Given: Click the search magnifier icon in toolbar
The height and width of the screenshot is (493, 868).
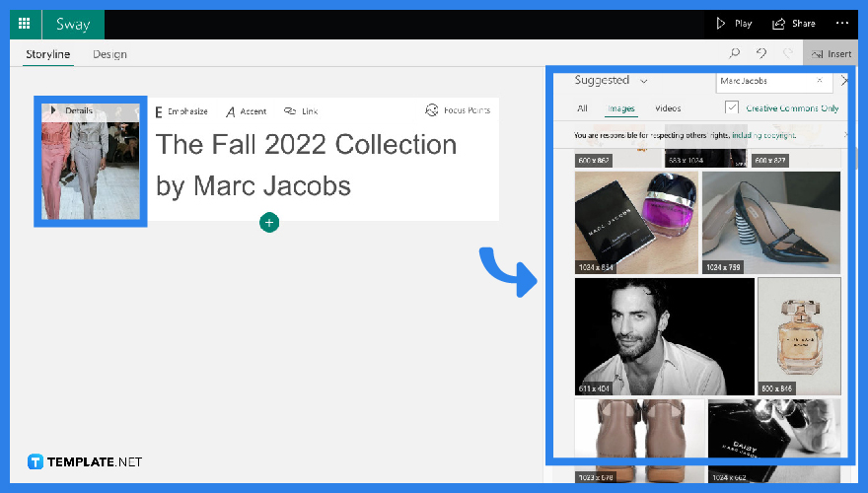Looking at the screenshot, I should click(x=735, y=54).
